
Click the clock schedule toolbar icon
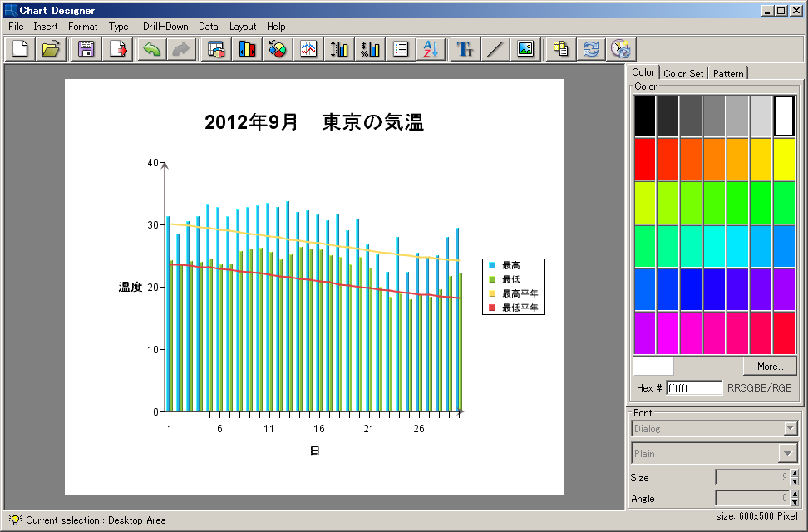point(621,49)
